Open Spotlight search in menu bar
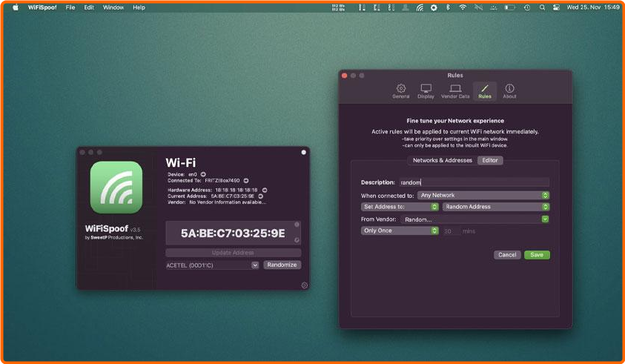Screen dimensions: 625x364 542,7
